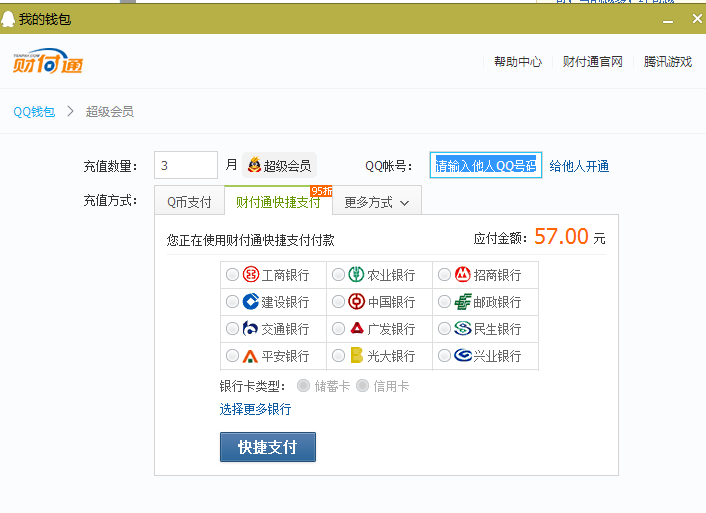Click the breadcrumb arrow after QQ钱包

click(70, 111)
